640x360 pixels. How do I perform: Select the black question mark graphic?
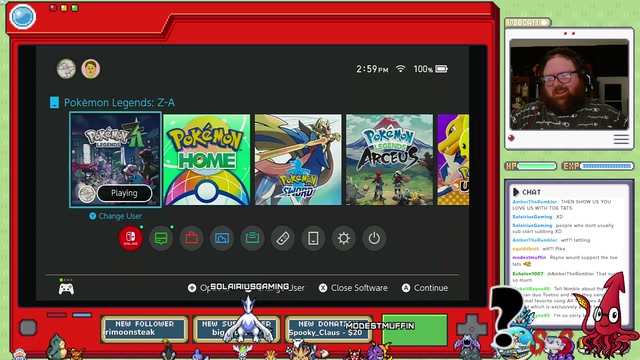click(x=505, y=316)
